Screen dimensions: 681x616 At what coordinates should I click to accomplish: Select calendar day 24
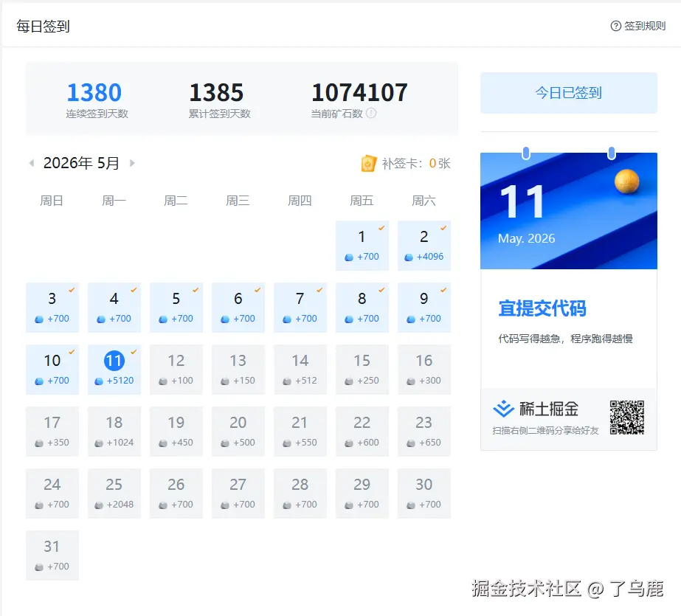tap(52, 494)
